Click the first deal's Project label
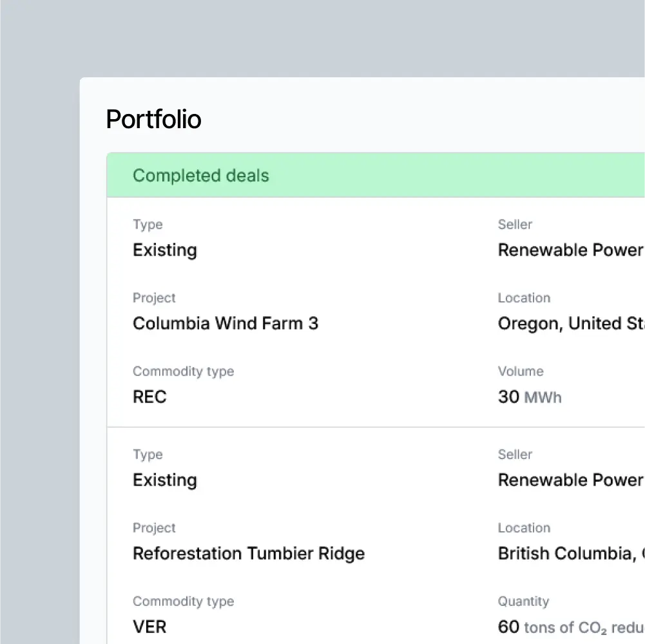The height and width of the screenshot is (644, 645). pos(154,298)
